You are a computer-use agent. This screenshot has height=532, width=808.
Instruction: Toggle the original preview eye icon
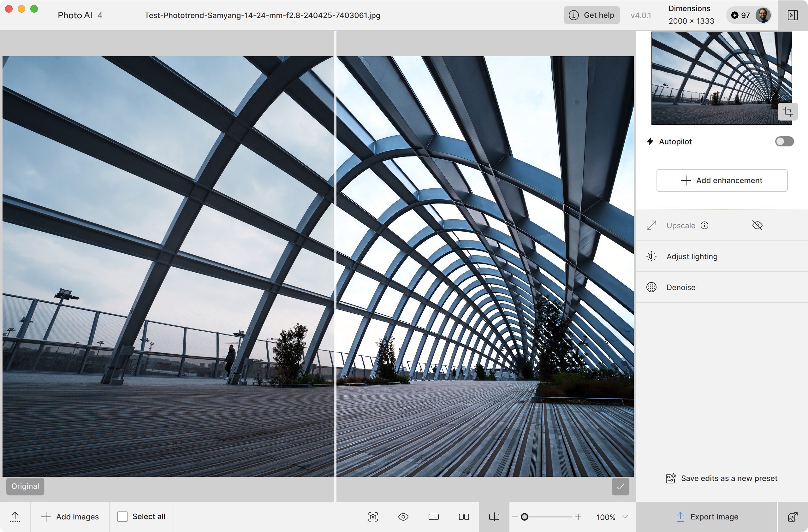point(403,517)
